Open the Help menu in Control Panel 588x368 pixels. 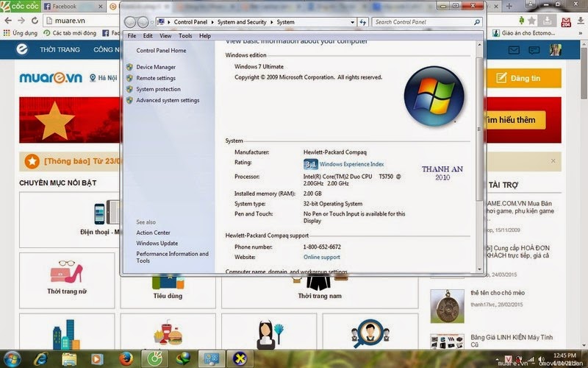pos(205,35)
